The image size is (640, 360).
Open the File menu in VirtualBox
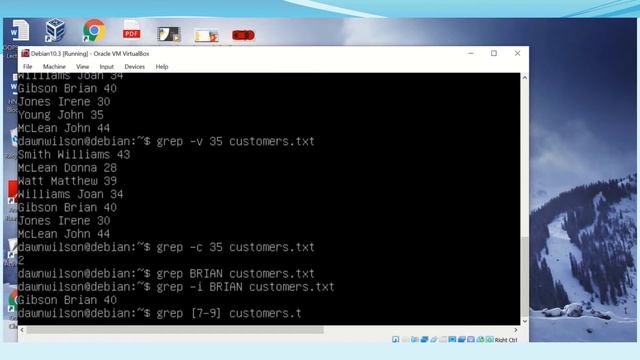pos(27,67)
